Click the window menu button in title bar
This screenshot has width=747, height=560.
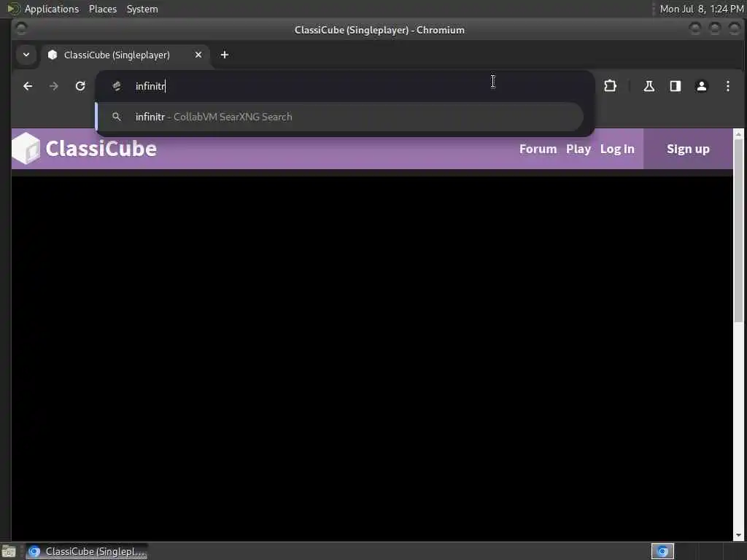21,28
